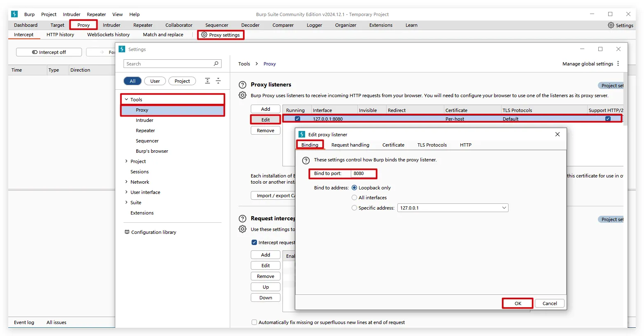This screenshot has width=644, height=336.
Task: Click the expand all sections icon
Action: [208, 81]
